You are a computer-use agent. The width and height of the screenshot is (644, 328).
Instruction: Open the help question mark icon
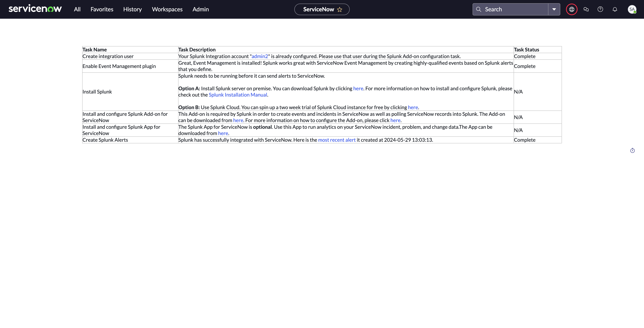point(600,9)
